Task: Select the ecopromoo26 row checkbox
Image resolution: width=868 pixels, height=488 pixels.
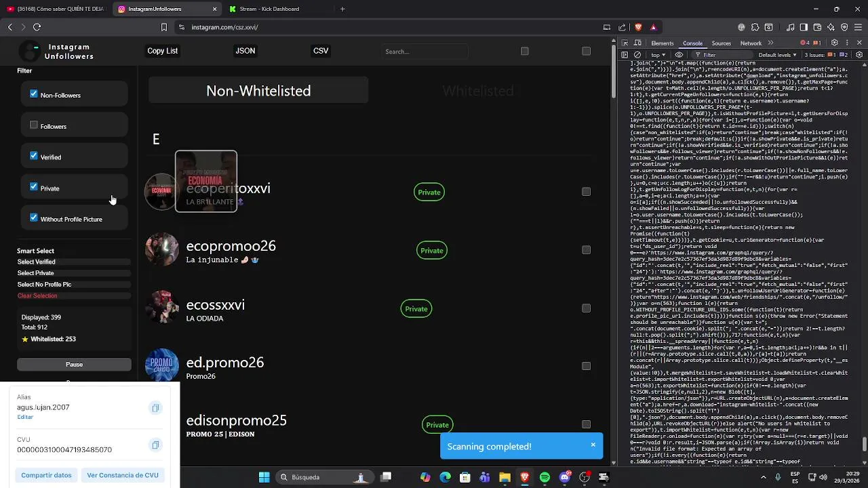Action: pos(586,250)
